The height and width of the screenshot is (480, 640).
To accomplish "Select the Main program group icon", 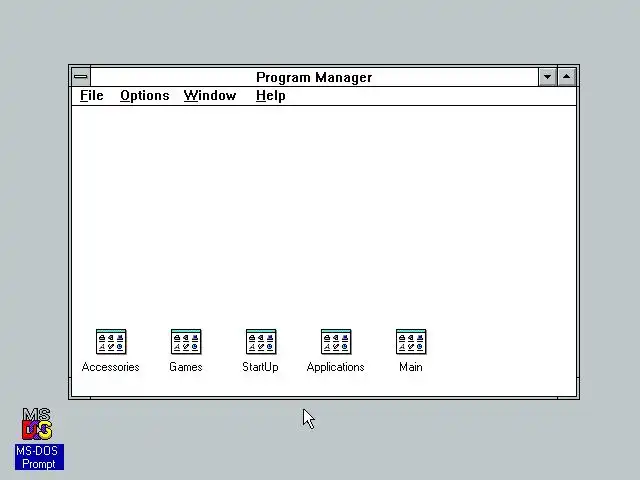I will 411,342.
